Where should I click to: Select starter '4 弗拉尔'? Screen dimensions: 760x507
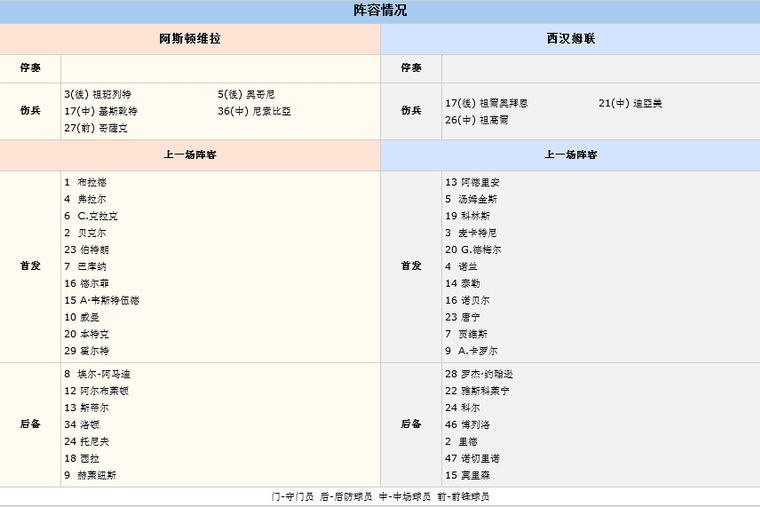pyautogui.click(x=85, y=199)
